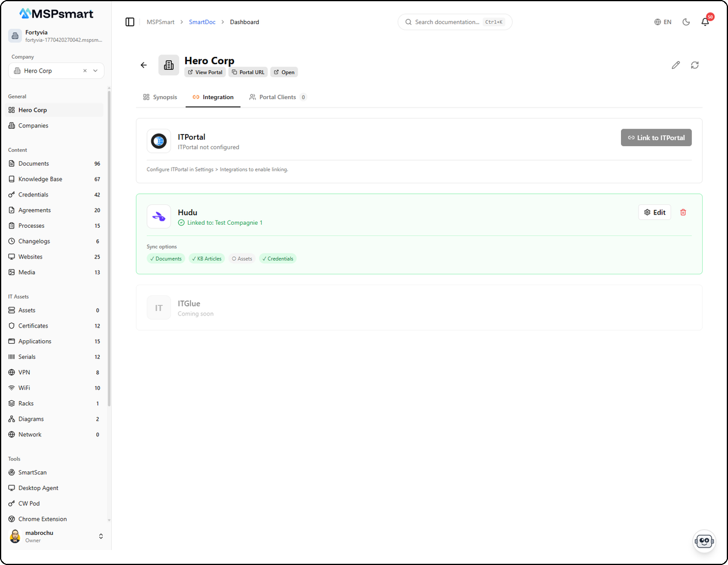Click the back arrow above Hero Corp
The width and height of the screenshot is (728, 565).
click(x=143, y=65)
